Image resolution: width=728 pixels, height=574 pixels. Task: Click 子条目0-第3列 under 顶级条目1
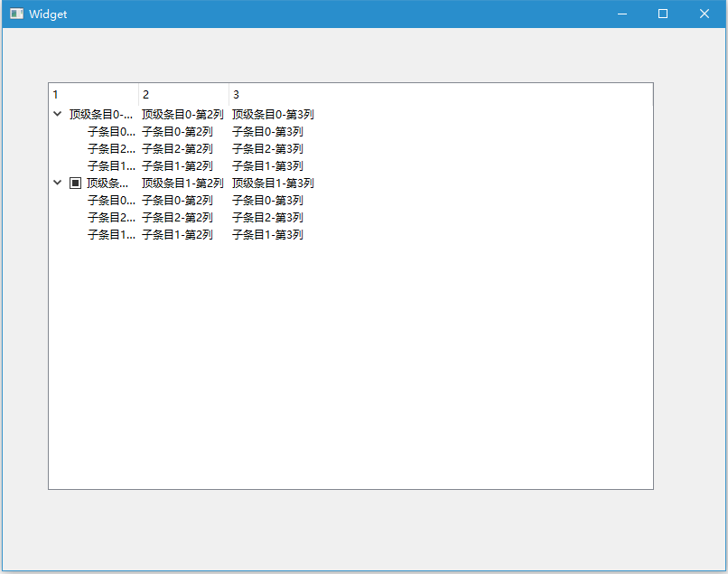coord(268,201)
